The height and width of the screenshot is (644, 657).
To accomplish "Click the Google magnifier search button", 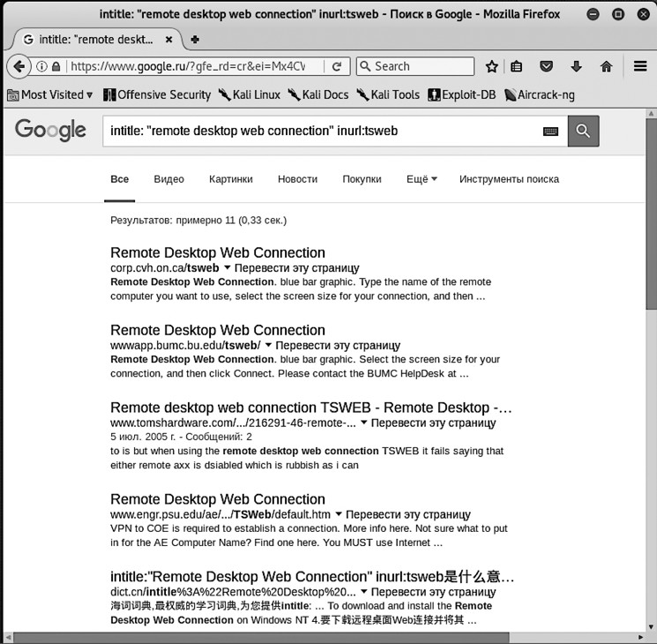I will point(583,131).
